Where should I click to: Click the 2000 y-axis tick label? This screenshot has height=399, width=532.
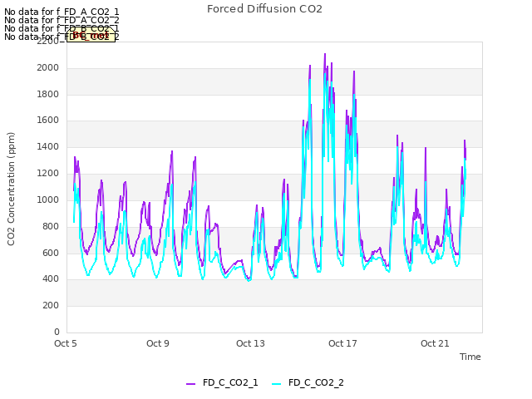(48, 68)
